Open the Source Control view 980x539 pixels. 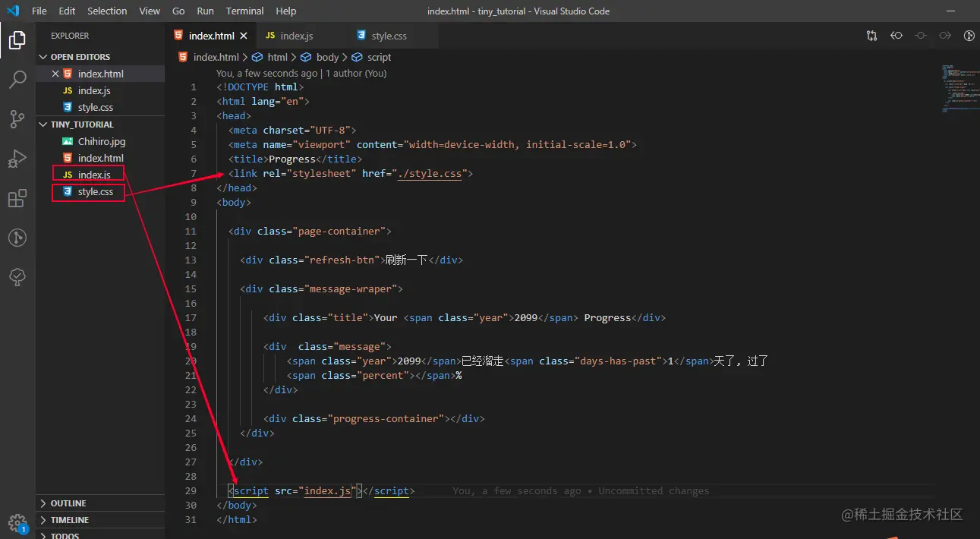[17, 118]
